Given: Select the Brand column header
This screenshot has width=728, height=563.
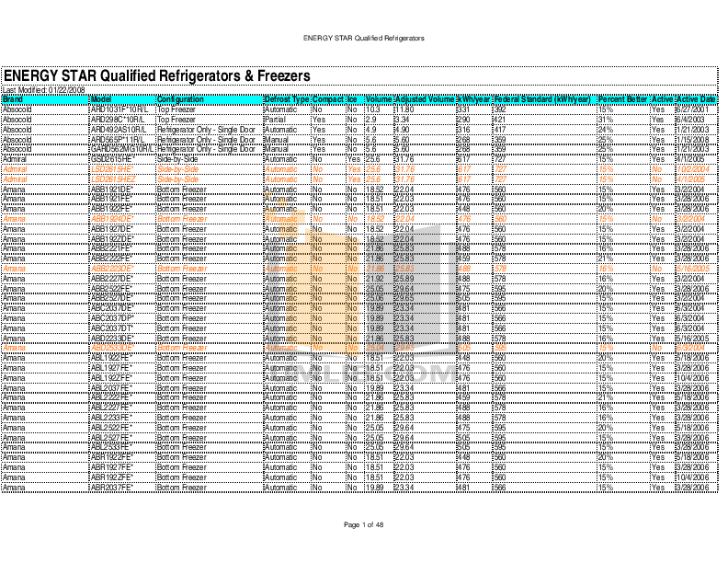Looking at the screenshot, I should coord(12,98).
